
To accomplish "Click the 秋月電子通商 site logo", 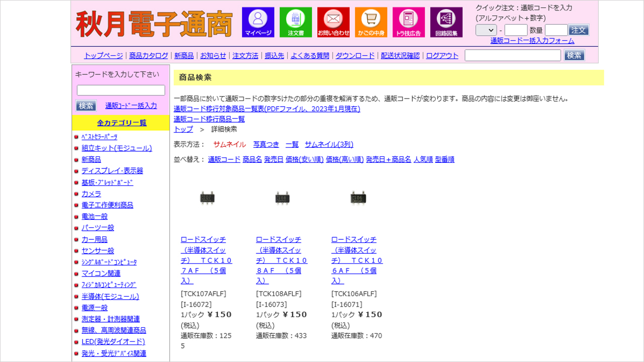I will click(154, 23).
